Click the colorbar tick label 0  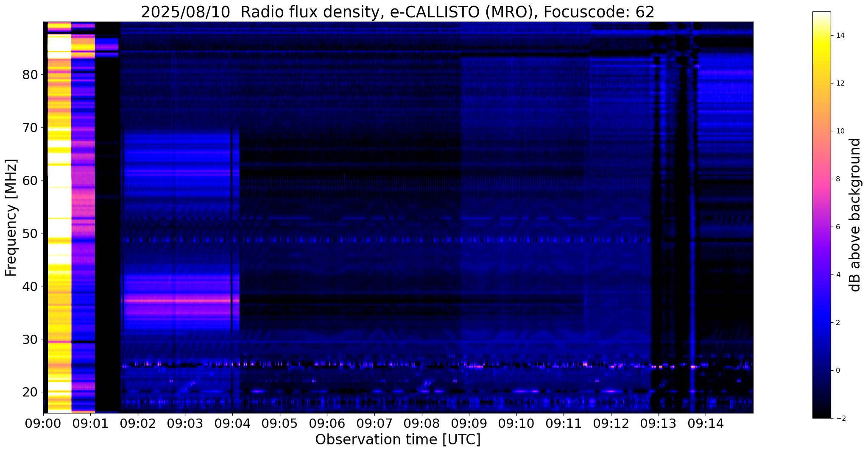838,371
